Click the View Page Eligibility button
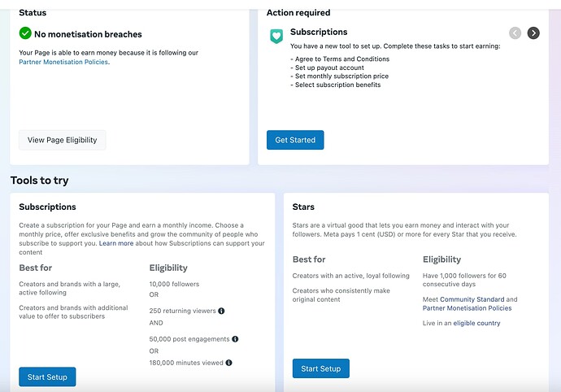 tap(63, 140)
